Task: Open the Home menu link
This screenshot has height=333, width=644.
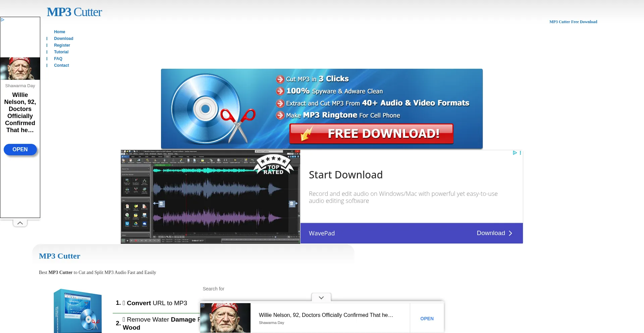Action: [59, 32]
